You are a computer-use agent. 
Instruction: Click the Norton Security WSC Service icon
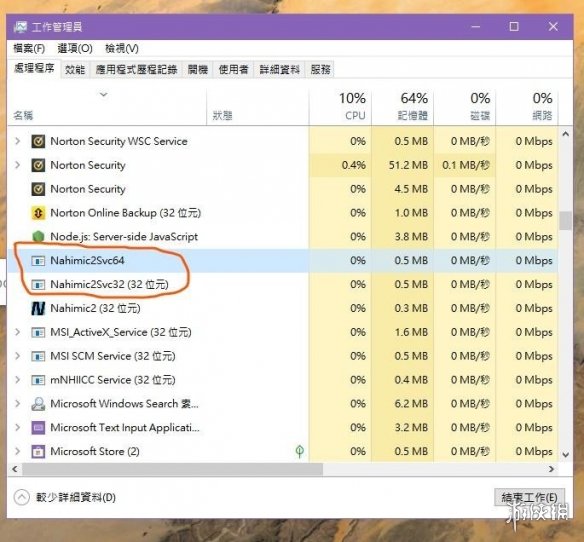coord(38,141)
